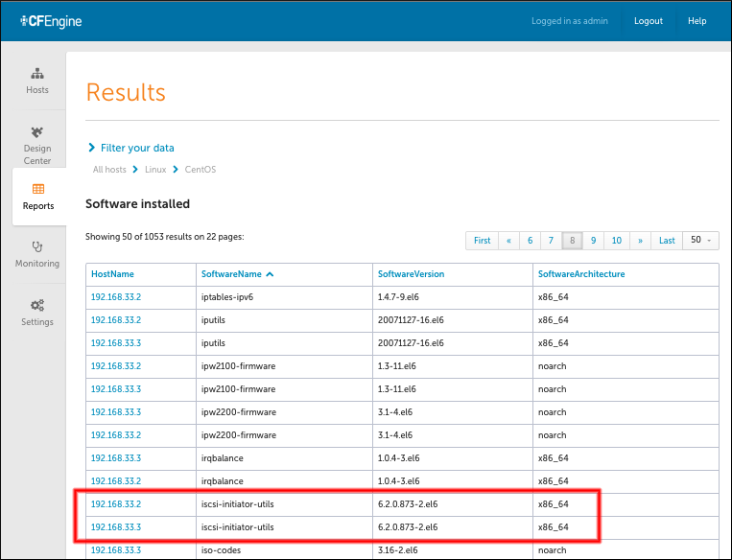The height and width of the screenshot is (560, 732).
Task: Sort by SoftwareVersion column header
Action: click(x=411, y=274)
